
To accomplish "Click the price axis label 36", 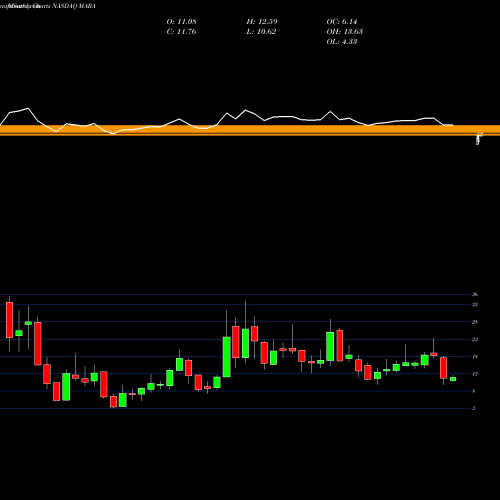I will [x=475, y=294].
